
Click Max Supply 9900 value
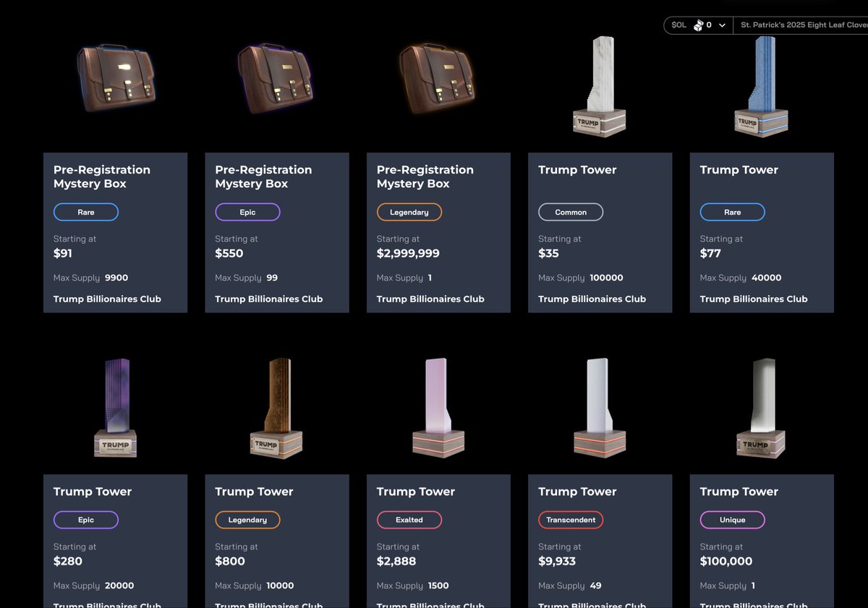tap(116, 278)
